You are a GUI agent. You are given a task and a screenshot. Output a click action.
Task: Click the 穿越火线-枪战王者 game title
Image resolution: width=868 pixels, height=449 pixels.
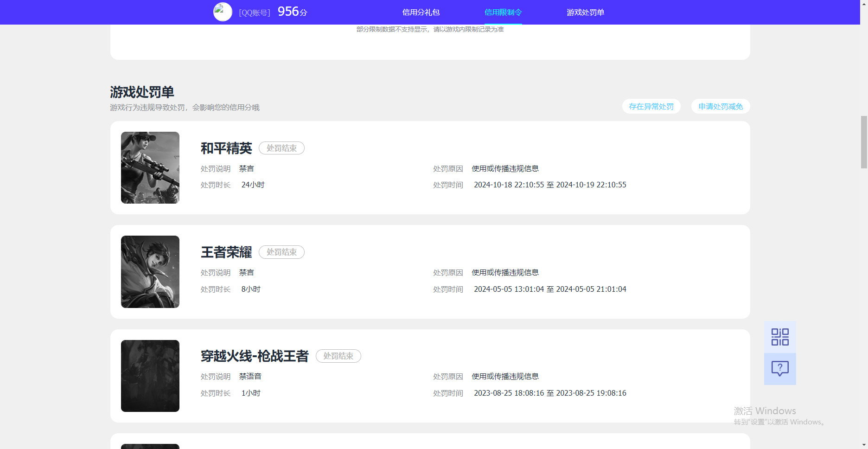(x=255, y=356)
